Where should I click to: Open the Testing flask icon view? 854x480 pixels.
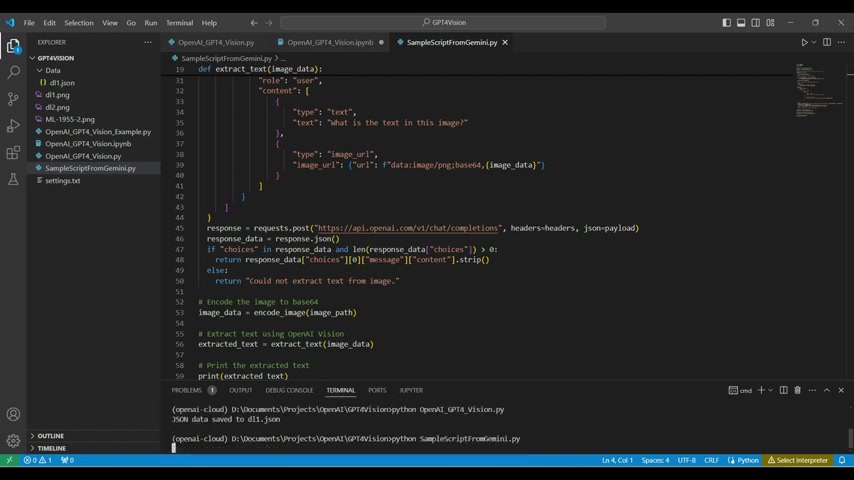[x=13, y=180]
